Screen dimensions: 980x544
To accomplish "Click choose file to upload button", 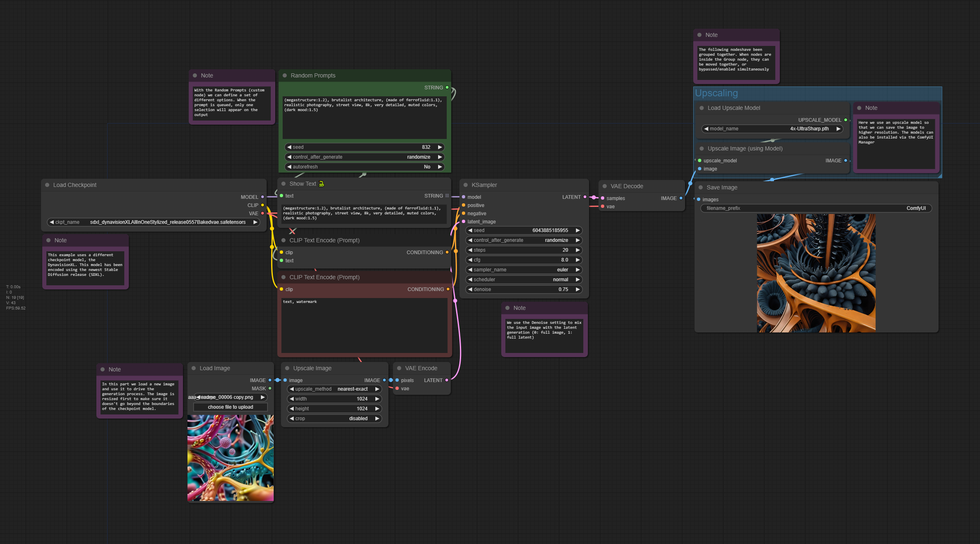I will click(231, 407).
